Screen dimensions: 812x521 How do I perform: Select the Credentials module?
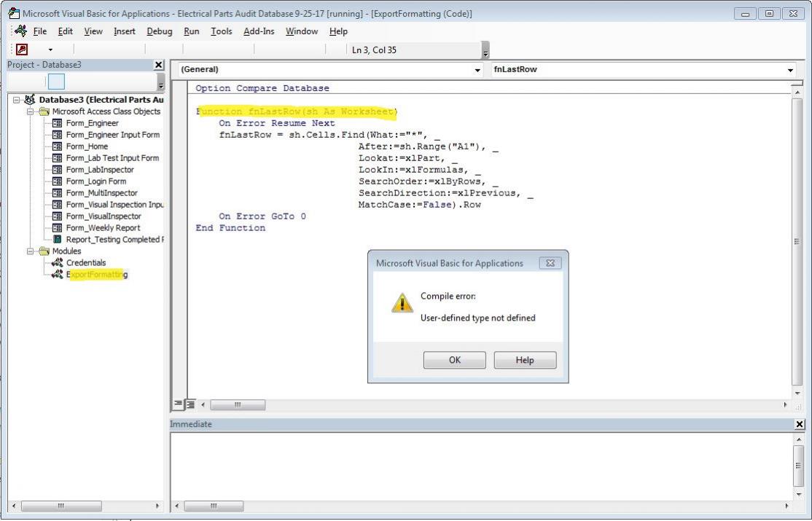86,262
